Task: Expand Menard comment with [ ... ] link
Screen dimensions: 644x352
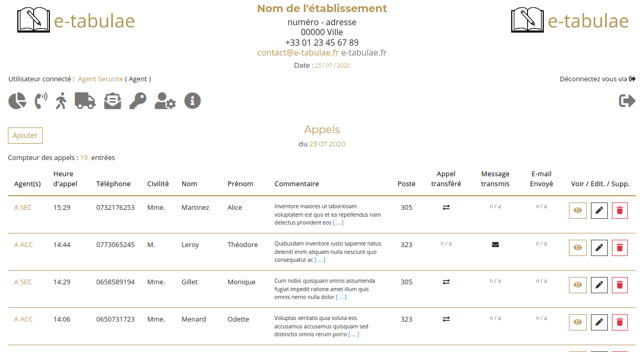Action: pyautogui.click(x=354, y=335)
